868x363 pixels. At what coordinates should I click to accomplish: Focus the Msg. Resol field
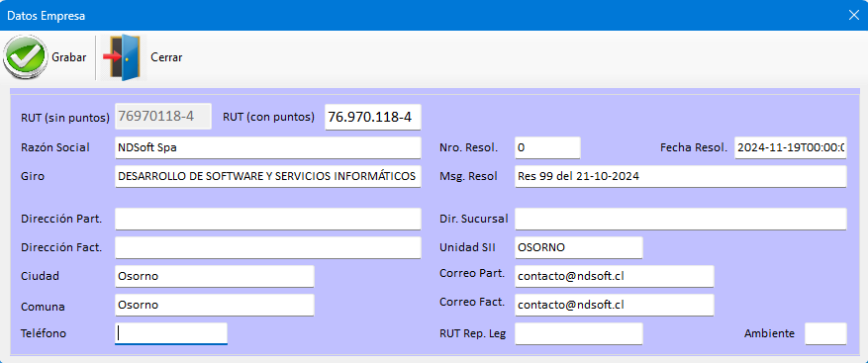[680, 176]
